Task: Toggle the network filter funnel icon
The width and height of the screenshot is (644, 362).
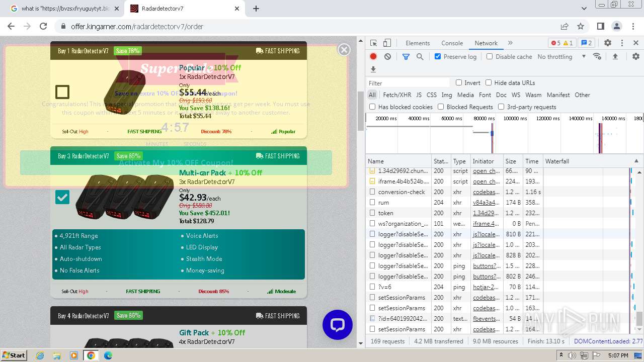Action: 406,57
